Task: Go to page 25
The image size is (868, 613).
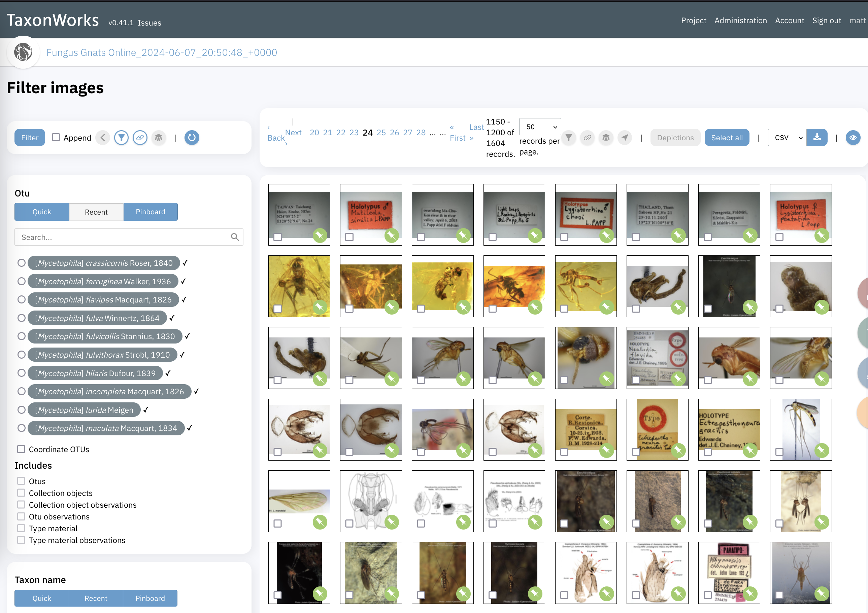Action: click(381, 133)
